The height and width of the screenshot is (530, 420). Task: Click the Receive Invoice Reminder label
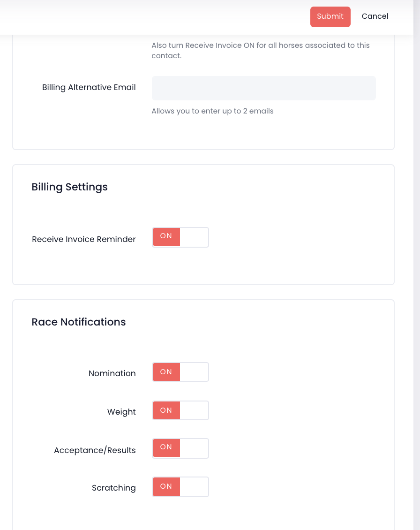(83, 239)
